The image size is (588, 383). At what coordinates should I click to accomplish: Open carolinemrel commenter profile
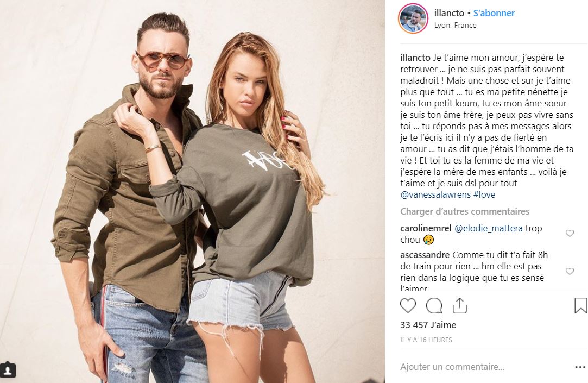point(426,229)
